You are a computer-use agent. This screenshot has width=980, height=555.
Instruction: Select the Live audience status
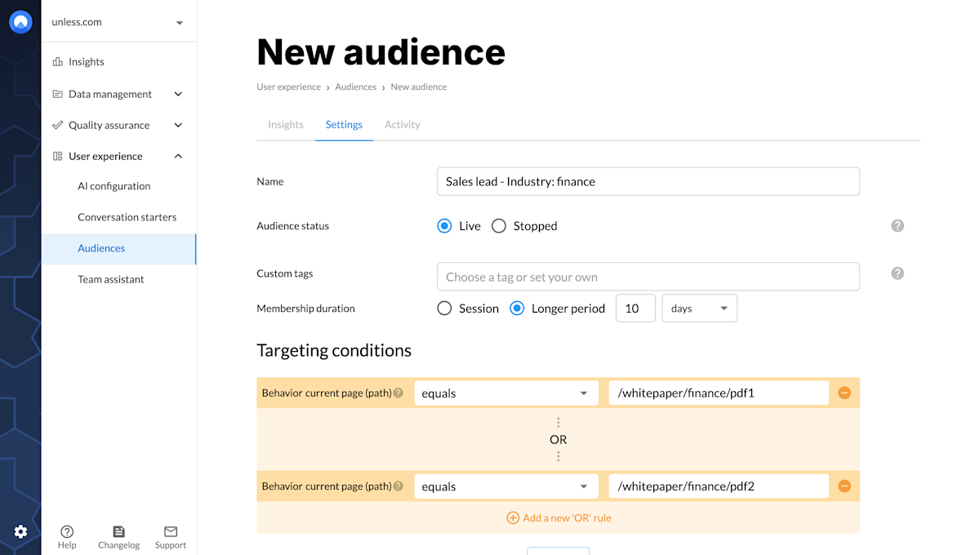pos(444,226)
